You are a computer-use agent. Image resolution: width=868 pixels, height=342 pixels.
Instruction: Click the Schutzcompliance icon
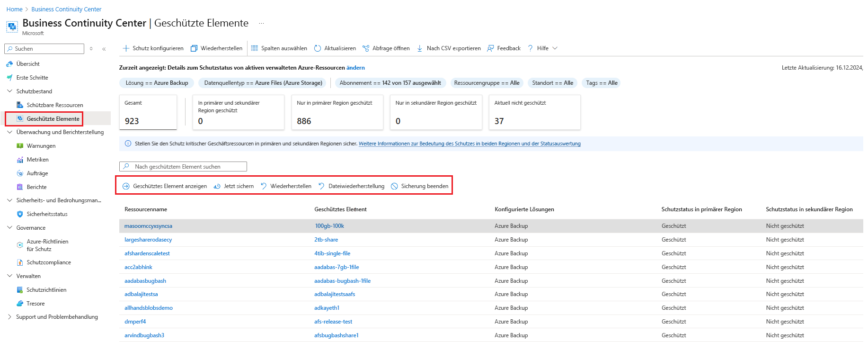click(20, 262)
